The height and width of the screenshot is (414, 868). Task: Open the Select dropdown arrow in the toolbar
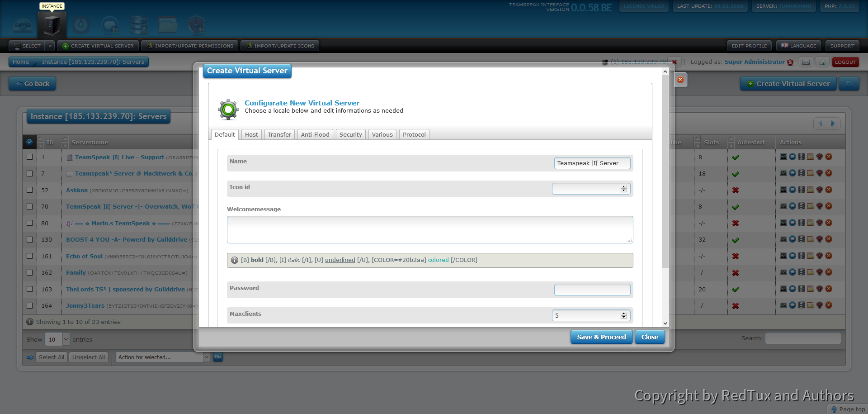tap(50, 46)
